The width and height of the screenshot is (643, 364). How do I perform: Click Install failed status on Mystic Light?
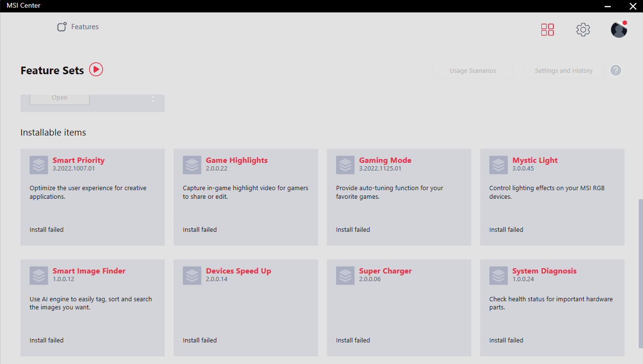pyautogui.click(x=506, y=230)
